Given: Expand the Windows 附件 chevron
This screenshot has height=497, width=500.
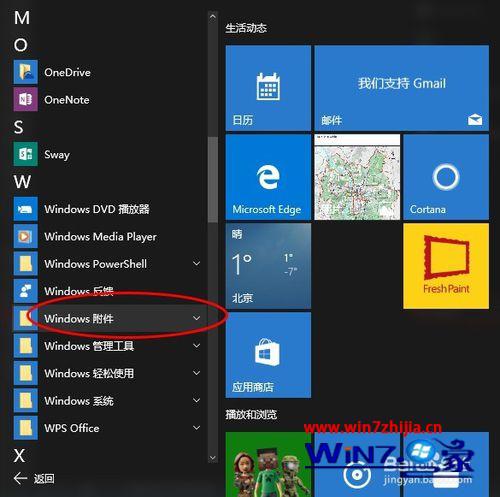Looking at the screenshot, I should click(197, 318).
